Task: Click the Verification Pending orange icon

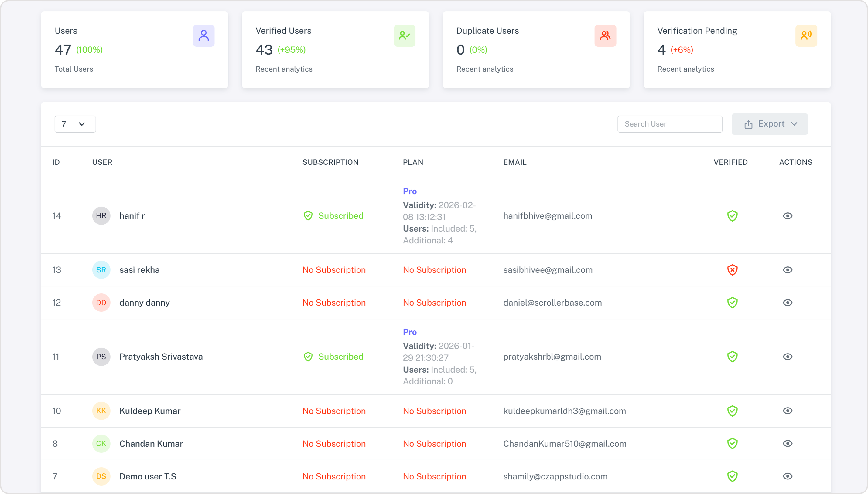Action: 806,36
